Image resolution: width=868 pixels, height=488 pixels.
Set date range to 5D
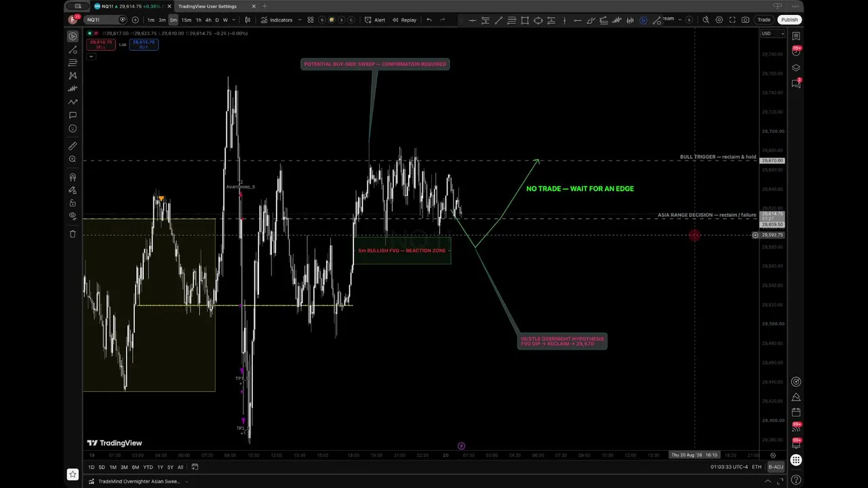[102, 467]
